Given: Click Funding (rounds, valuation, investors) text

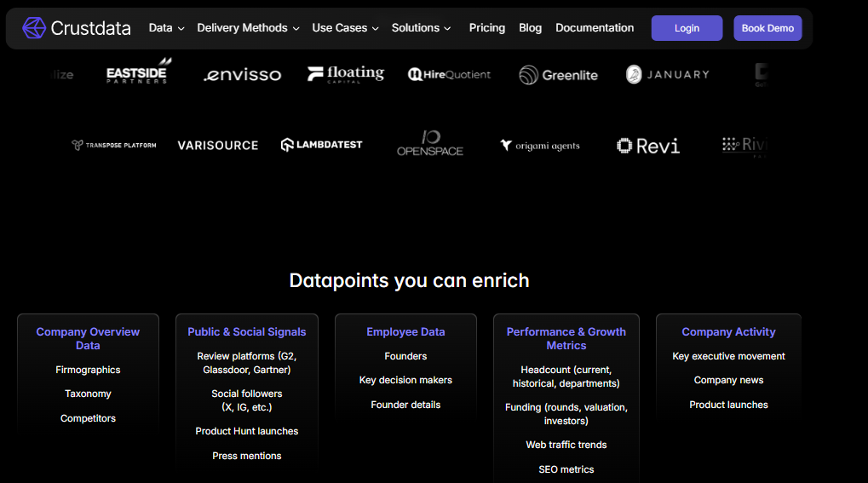Looking at the screenshot, I should coord(566,414).
